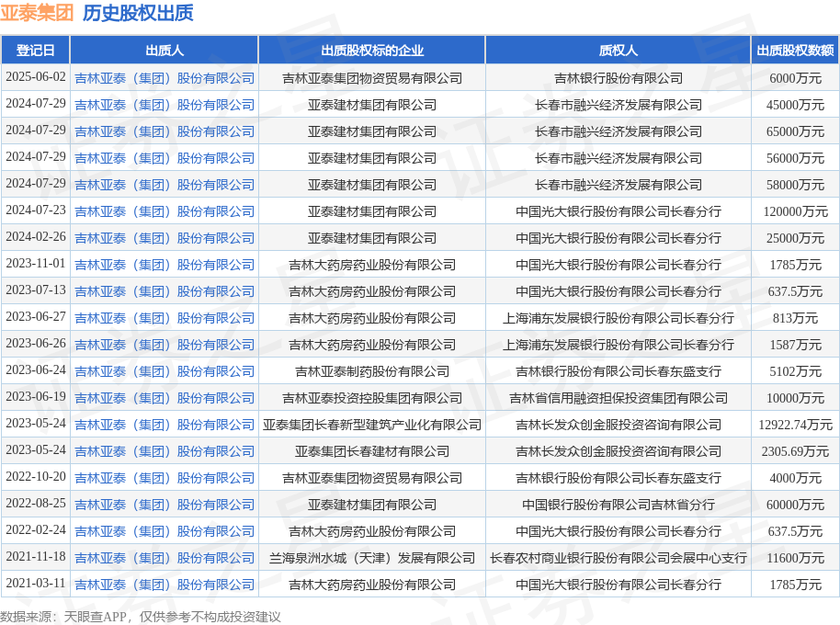Click the company cell 吉林亚泰投资控股集团有限公司
Viewport: 840px width, 625px height.
point(372,399)
